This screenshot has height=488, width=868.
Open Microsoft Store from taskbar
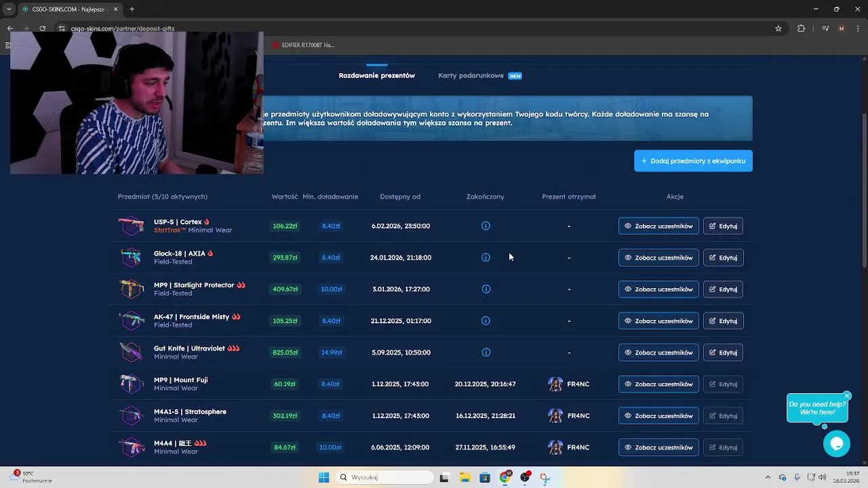(484, 477)
